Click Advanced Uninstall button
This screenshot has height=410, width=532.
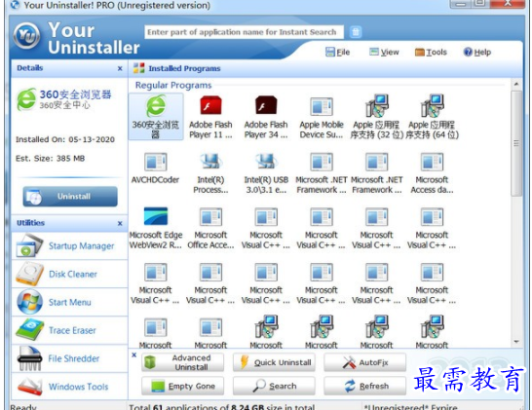pyautogui.click(x=182, y=362)
